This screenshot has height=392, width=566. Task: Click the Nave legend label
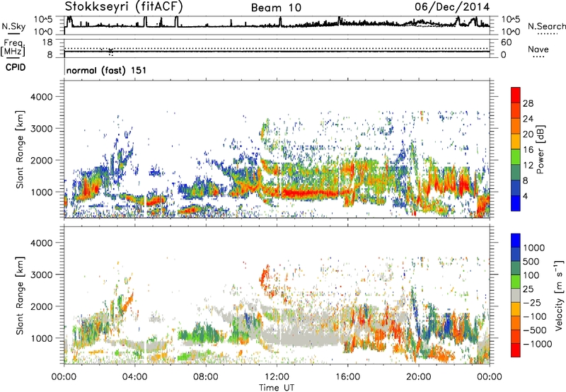pos(538,50)
